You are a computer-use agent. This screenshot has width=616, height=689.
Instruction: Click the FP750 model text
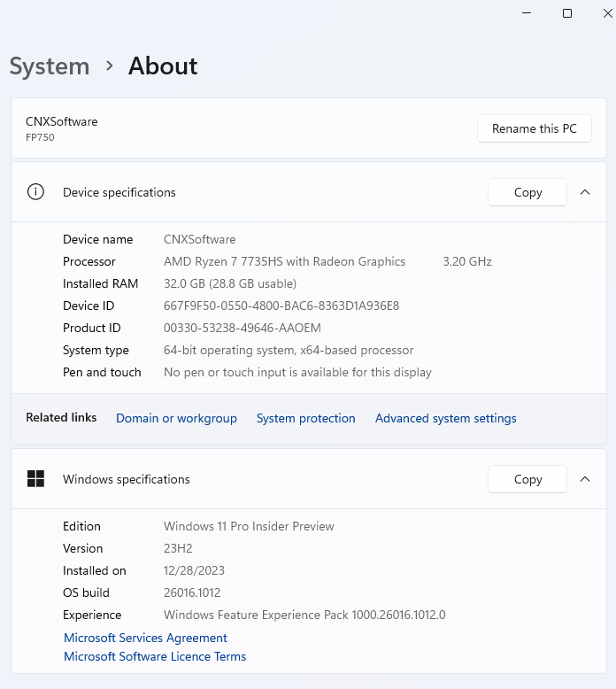40,137
